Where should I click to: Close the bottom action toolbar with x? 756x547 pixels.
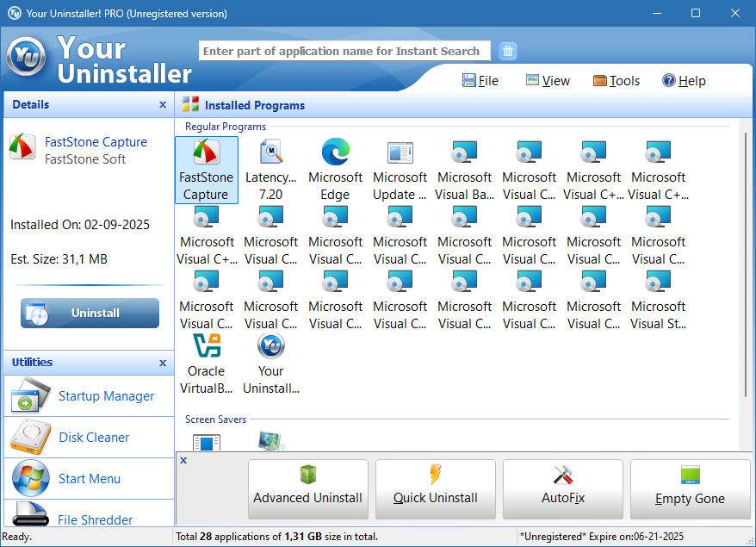(x=183, y=460)
